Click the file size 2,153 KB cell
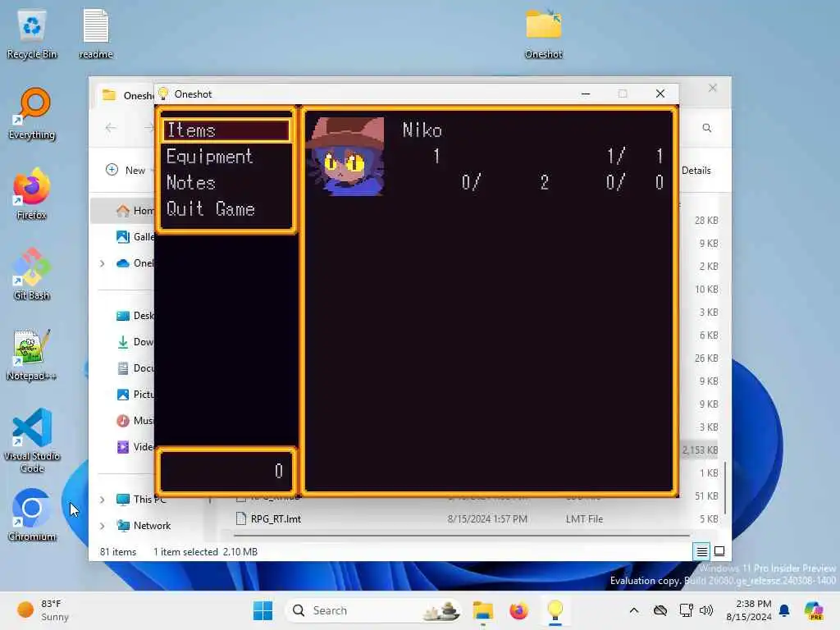Viewport: 840px width, 630px height. click(x=700, y=450)
